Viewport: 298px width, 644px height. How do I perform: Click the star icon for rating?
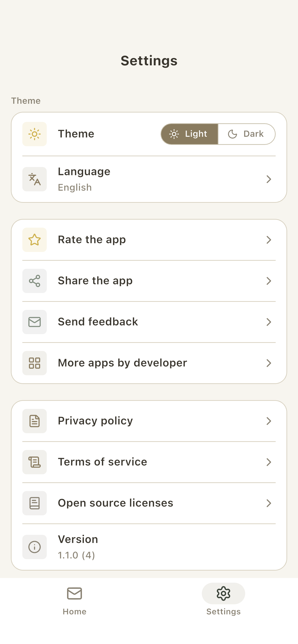pyautogui.click(x=35, y=240)
